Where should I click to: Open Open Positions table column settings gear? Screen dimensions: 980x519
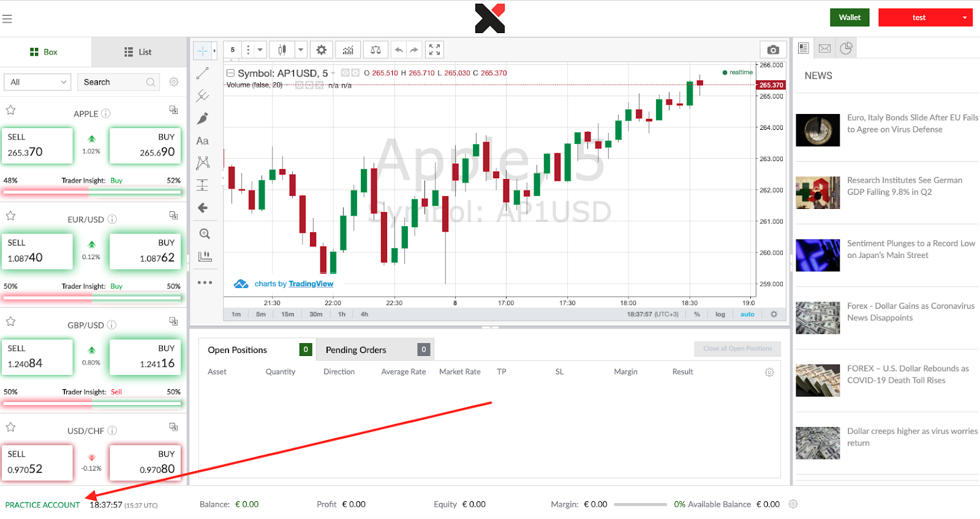[x=769, y=372]
